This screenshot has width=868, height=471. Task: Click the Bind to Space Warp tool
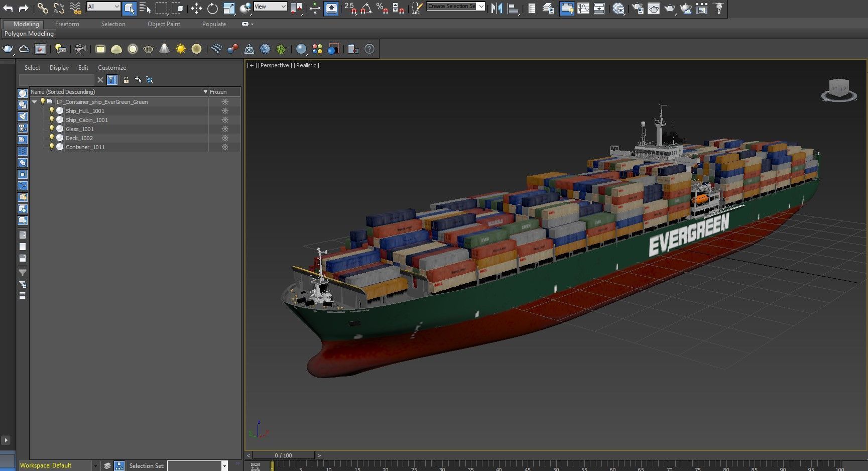coord(75,8)
